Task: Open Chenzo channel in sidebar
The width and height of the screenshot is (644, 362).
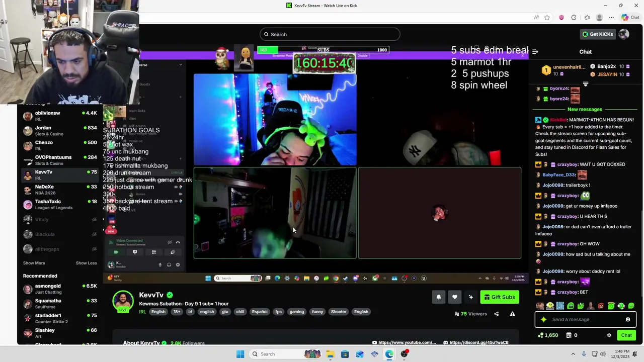Action: 60,145
